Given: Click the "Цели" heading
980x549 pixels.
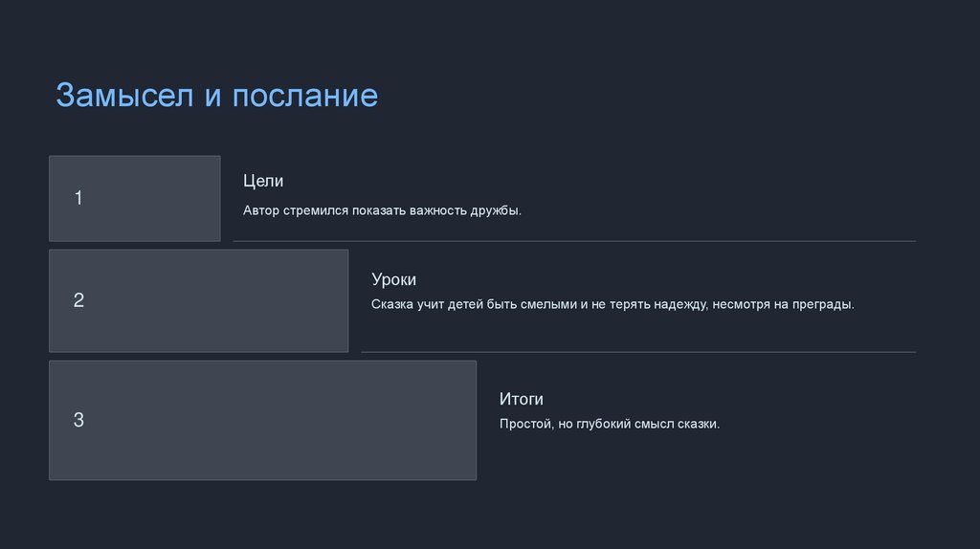Looking at the screenshot, I should click(263, 181).
